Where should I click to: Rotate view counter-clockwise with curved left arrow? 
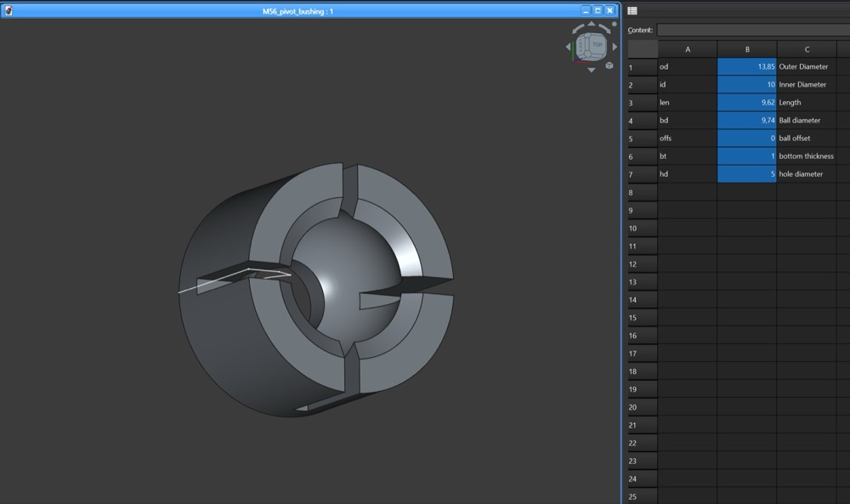click(578, 29)
